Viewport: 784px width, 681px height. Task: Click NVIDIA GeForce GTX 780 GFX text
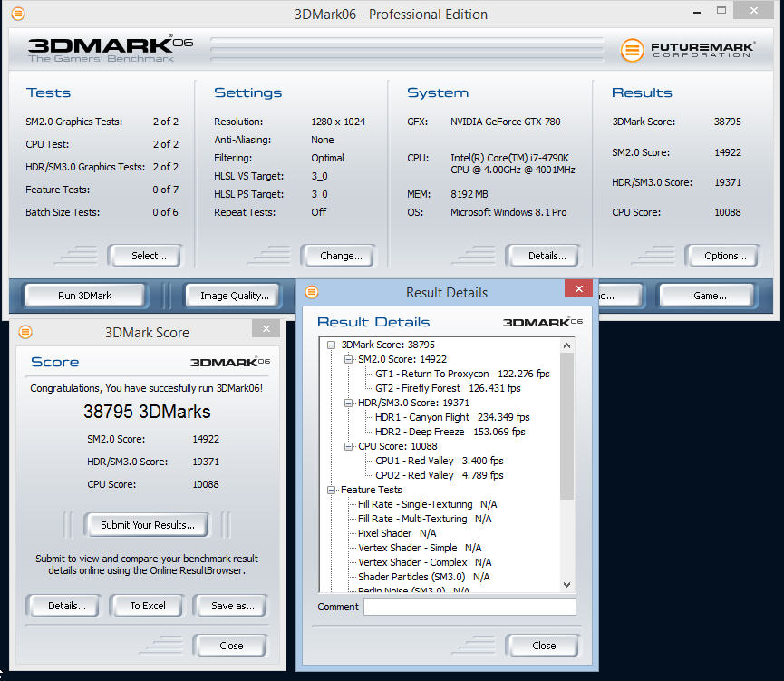point(506,122)
